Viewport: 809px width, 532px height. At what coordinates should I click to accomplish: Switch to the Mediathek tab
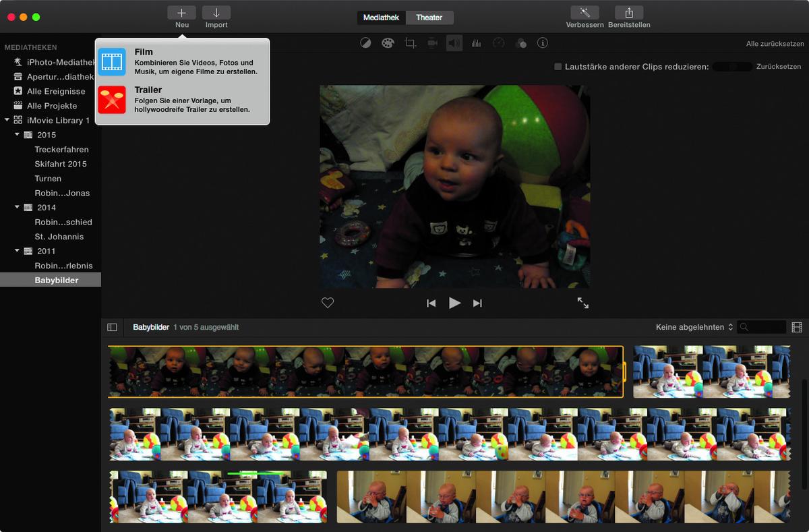pyautogui.click(x=382, y=18)
